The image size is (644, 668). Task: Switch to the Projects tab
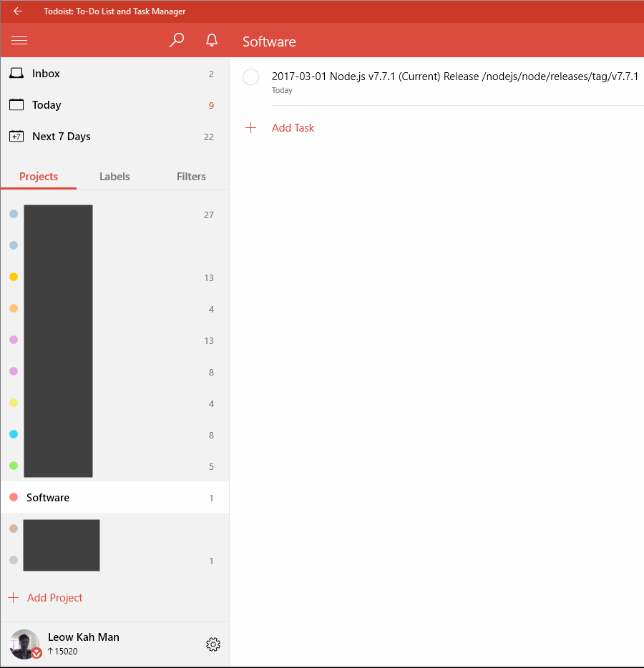(39, 177)
